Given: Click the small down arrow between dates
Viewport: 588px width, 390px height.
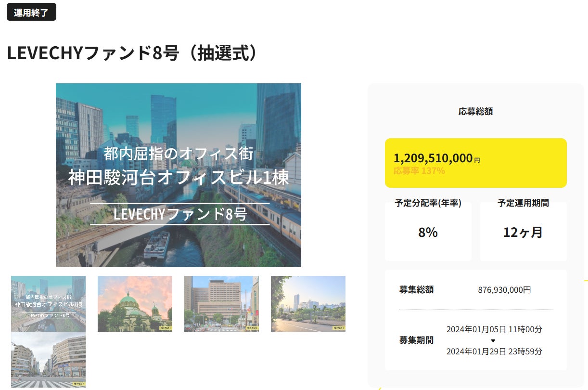Looking at the screenshot, I should [x=493, y=341].
